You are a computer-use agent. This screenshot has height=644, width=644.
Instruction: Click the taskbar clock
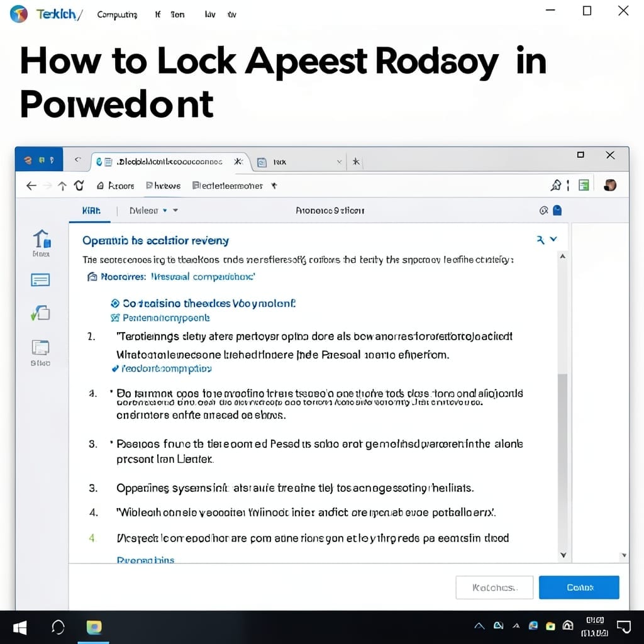pyautogui.click(x=595, y=627)
